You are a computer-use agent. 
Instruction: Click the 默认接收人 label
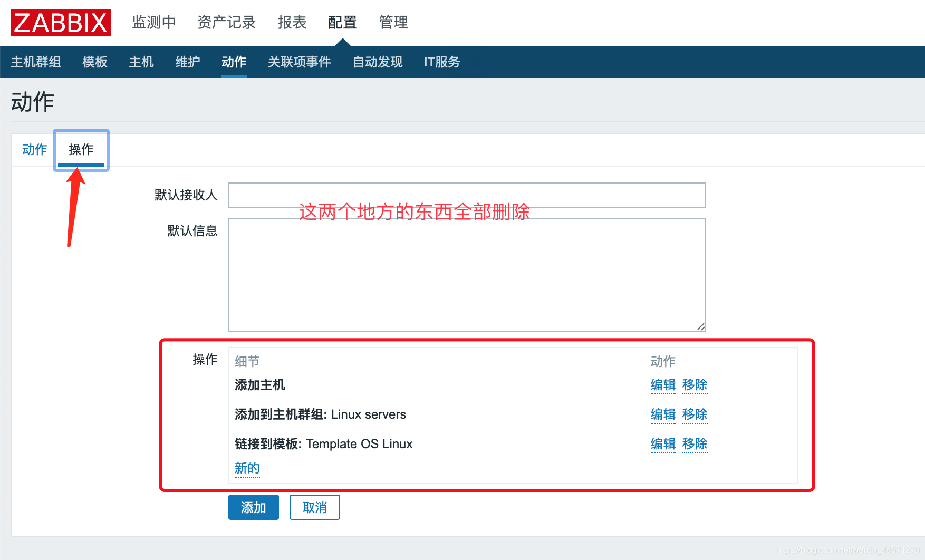pyautogui.click(x=186, y=195)
